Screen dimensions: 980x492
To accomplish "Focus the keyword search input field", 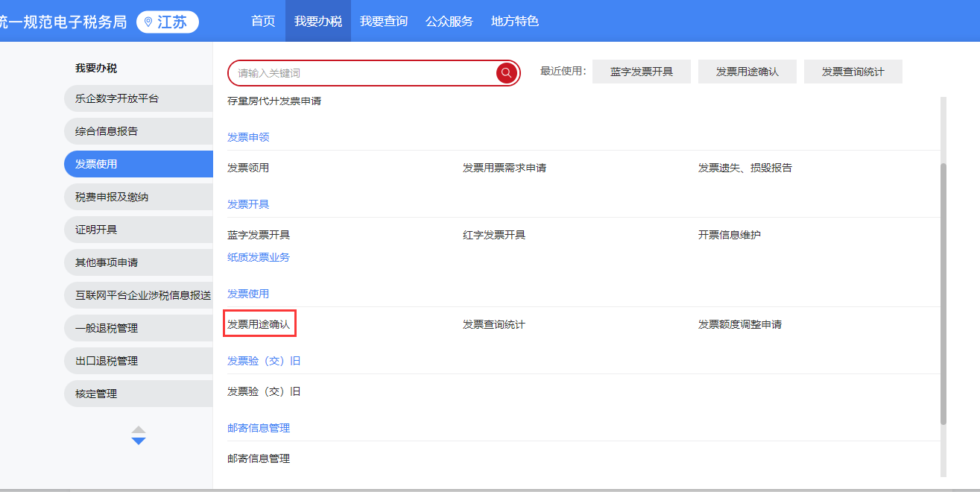I will (361, 73).
